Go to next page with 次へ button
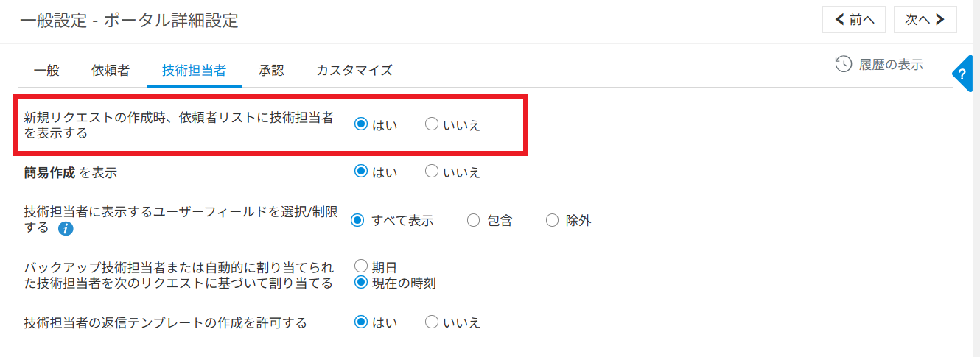This screenshot has height=357, width=980. (925, 20)
